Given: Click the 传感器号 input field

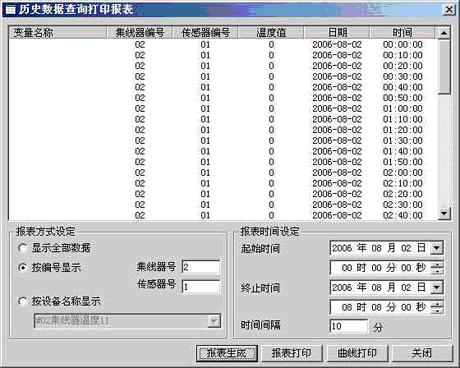Looking at the screenshot, I should [201, 287].
